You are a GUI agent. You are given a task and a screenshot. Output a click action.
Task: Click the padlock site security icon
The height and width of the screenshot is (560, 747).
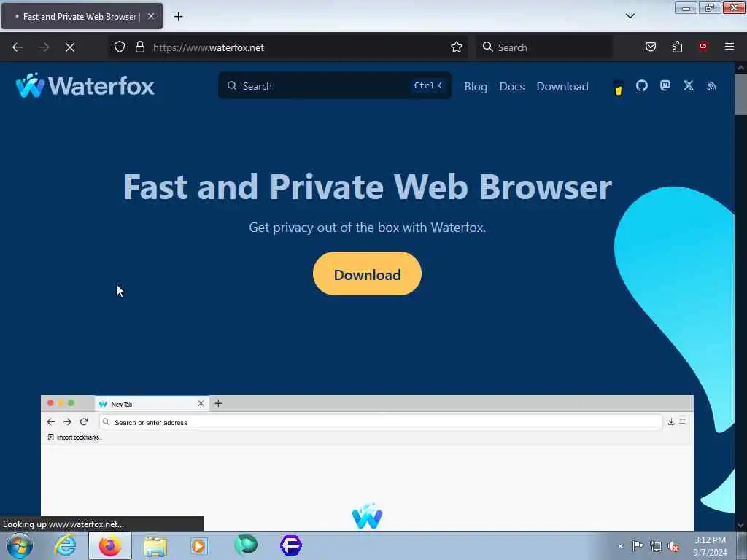(x=139, y=47)
